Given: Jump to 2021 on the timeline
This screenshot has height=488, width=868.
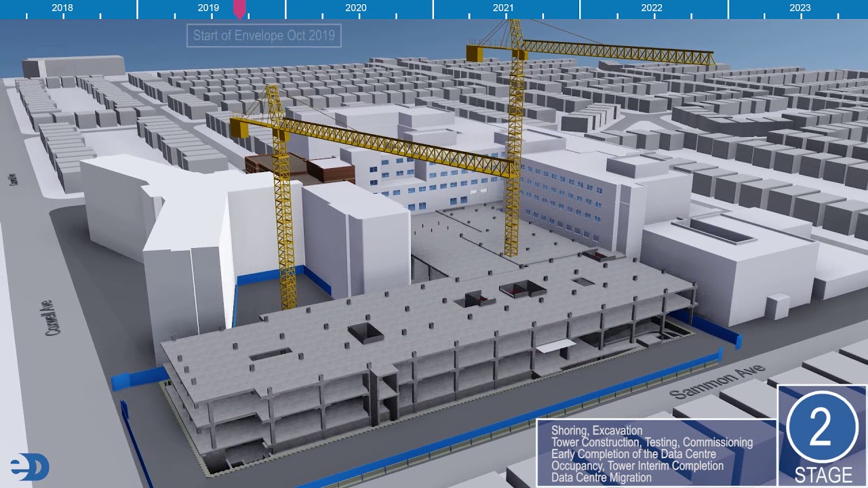Looking at the screenshot, I should click(x=503, y=8).
